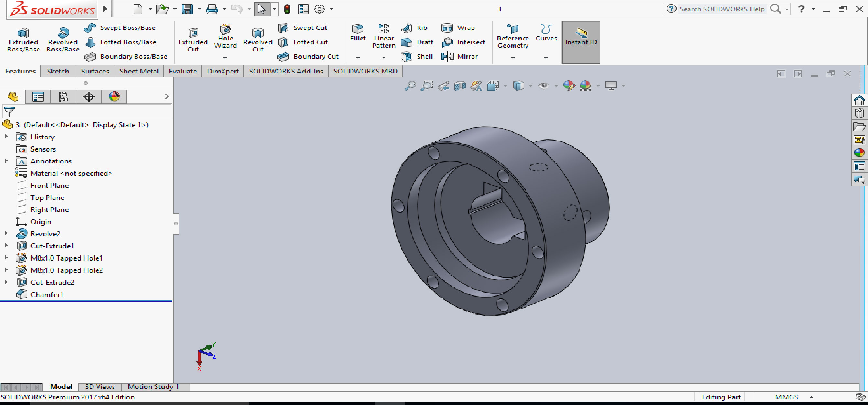868x405 pixels.
Task: Switch to the Evaluate tab
Action: (x=183, y=71)
